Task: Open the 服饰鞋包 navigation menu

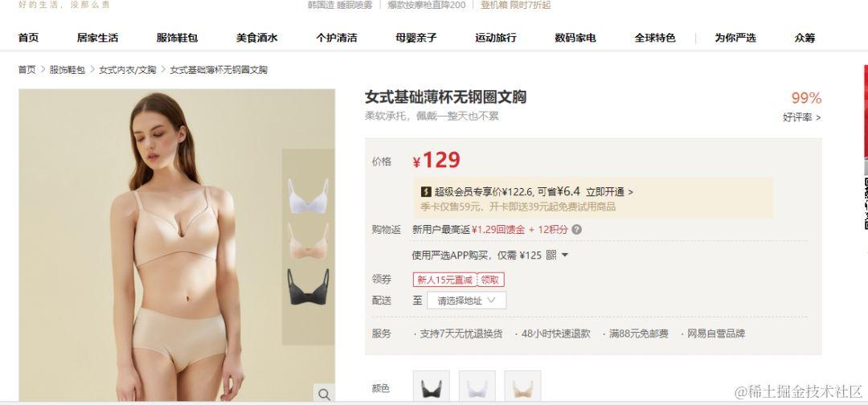Action: coord(177,38)
